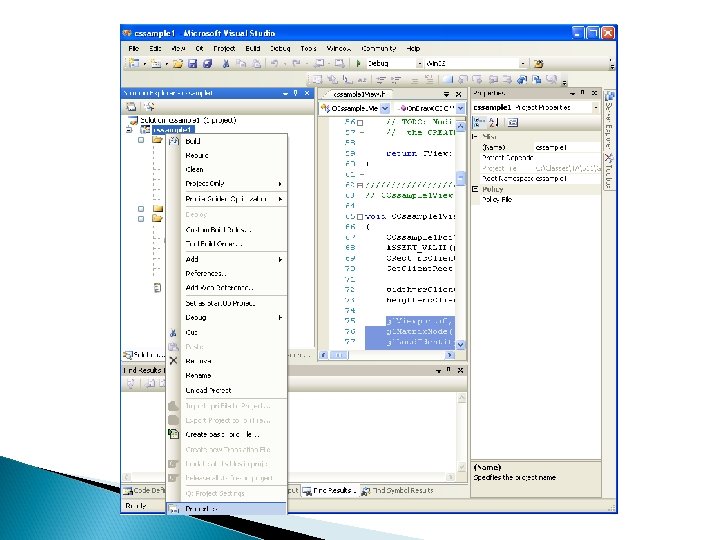Screen dimensions: 720x540
Task: Click the Property Pages icon in Properties panel
Action: 513,122
